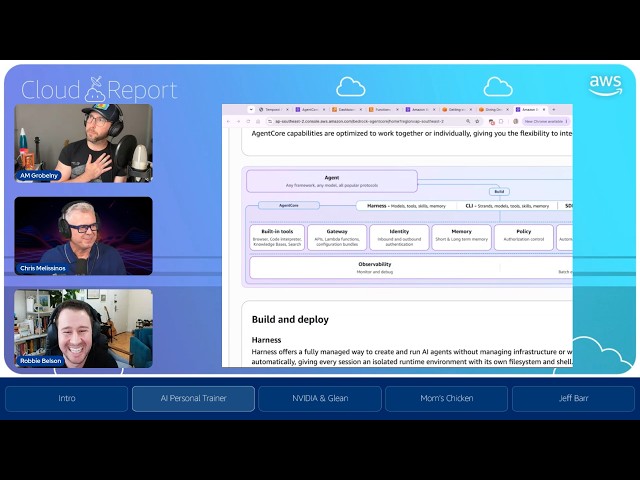Select the Memory box
The image size is (640, 480).
(x=462, y=237)
